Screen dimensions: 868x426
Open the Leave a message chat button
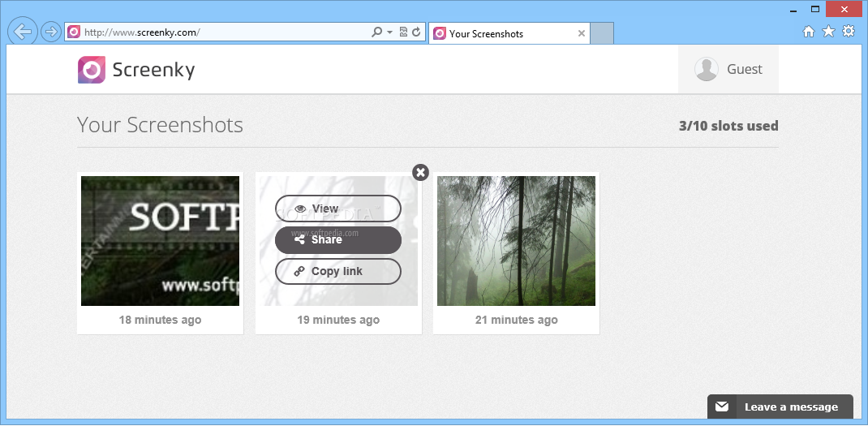(x=780, y=407)
